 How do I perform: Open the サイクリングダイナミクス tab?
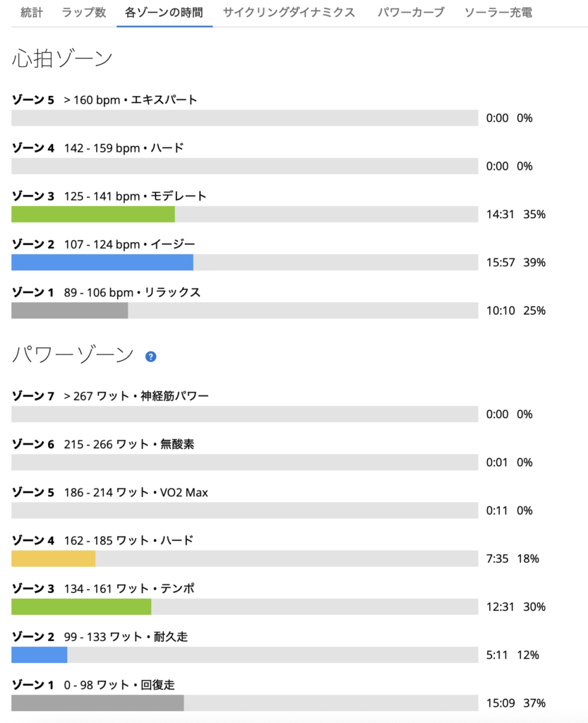pos(289,13)
